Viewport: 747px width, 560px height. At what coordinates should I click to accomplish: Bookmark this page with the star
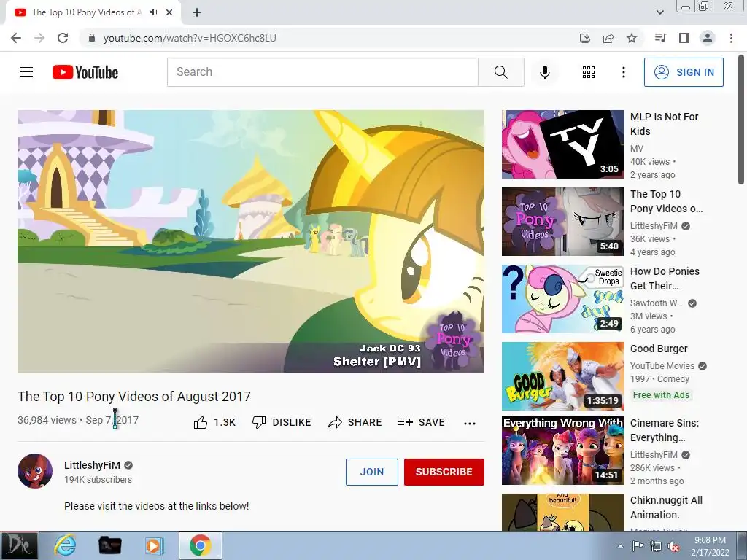(x=632, y=38)
